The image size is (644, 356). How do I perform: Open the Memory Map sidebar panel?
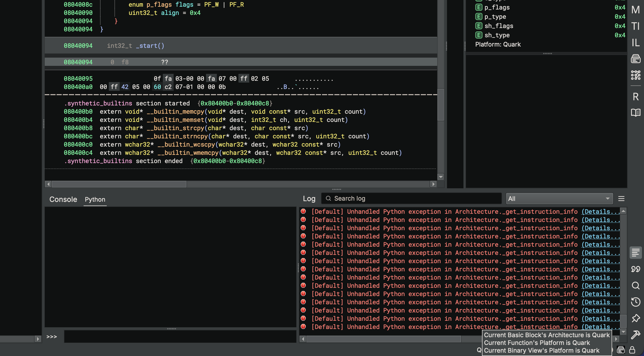(x=636, y=10)
